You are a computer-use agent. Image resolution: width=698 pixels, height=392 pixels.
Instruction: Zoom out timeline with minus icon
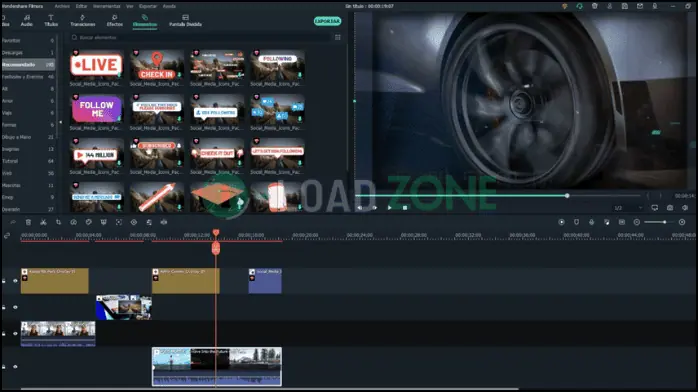637,222
